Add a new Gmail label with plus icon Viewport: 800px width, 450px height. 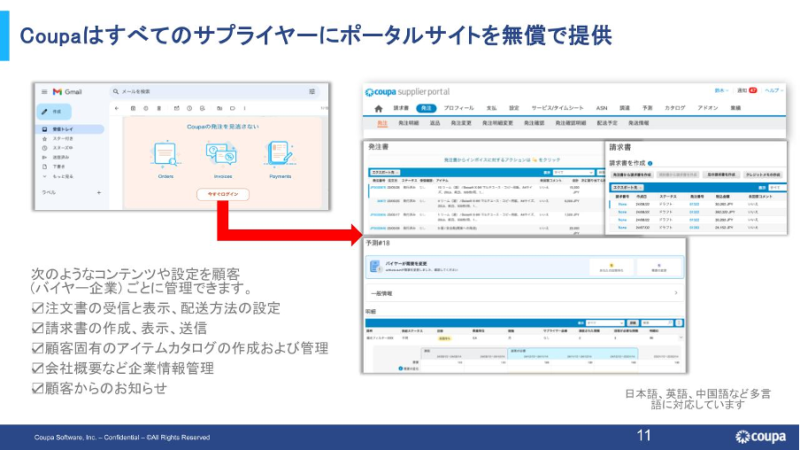(99, 193)
